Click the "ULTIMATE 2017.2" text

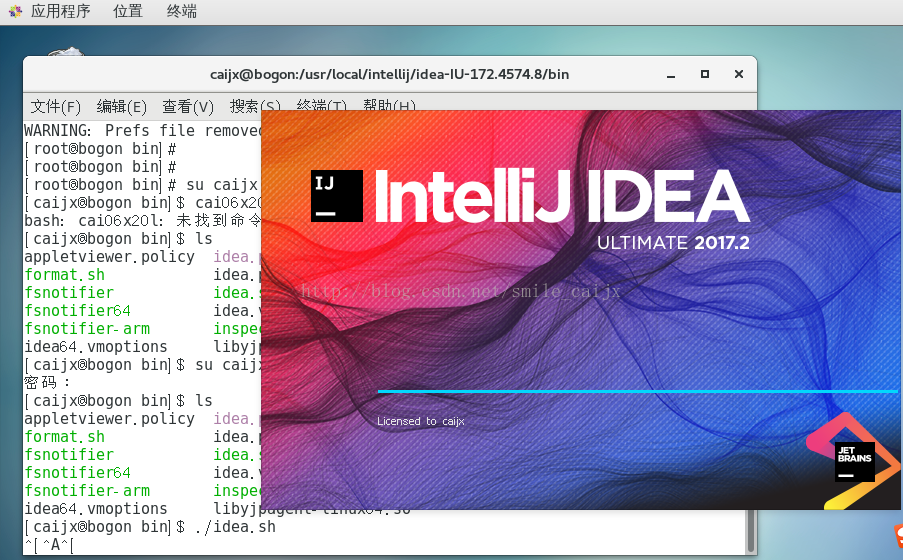pos(673,243)
